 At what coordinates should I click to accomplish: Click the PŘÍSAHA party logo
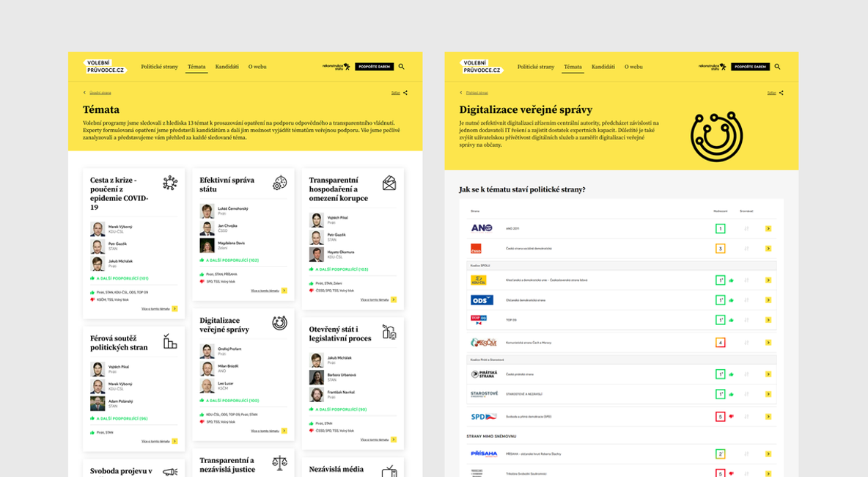coord(484,454)
